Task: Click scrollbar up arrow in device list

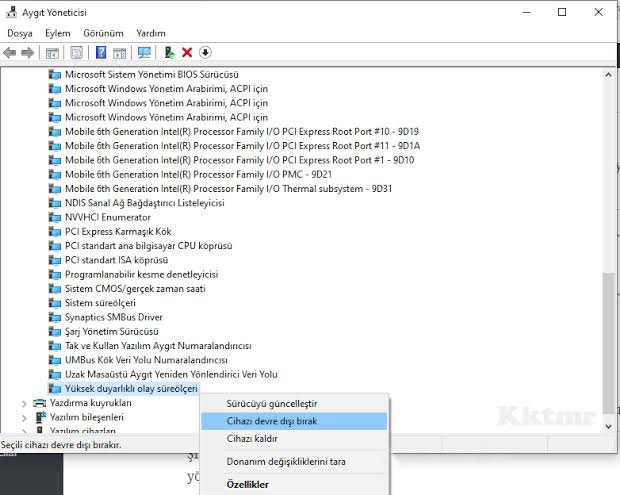Action: (609, 75)
